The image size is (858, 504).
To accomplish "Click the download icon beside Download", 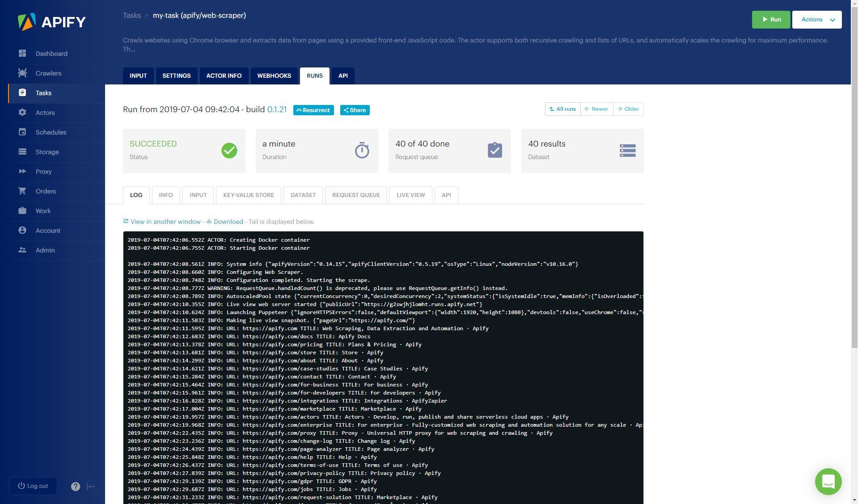I will click(x=209, y=221).
